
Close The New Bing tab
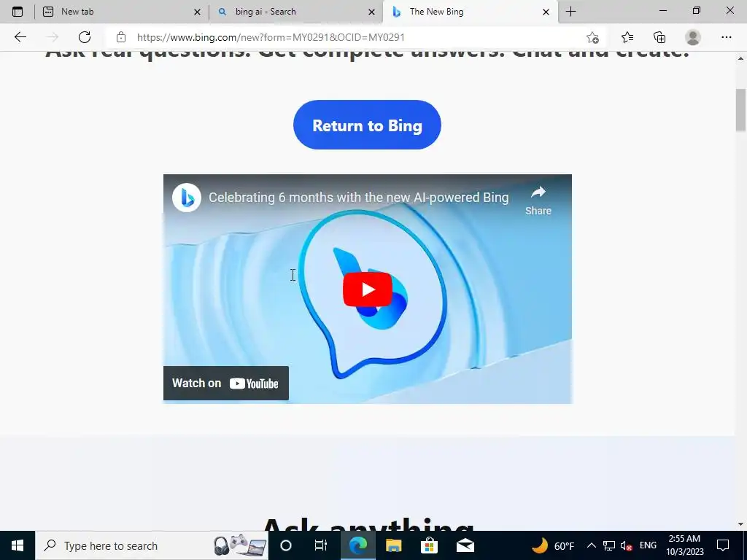point(546,12)
